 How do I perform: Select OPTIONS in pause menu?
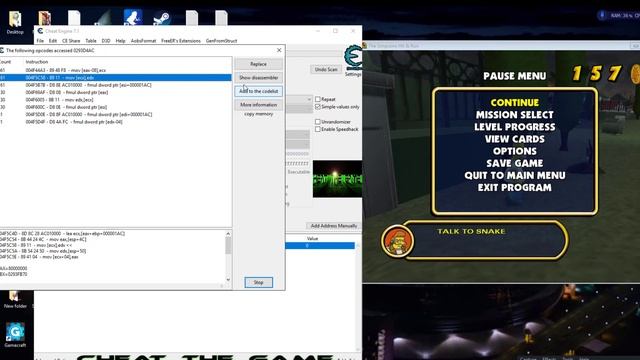point(515,151)
